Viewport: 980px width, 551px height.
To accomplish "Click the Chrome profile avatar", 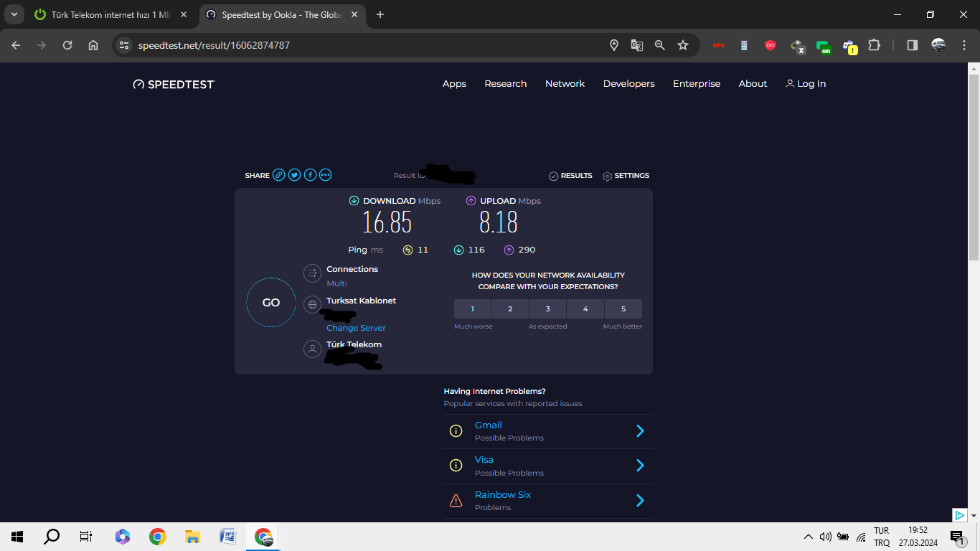I will coord(938,45).
